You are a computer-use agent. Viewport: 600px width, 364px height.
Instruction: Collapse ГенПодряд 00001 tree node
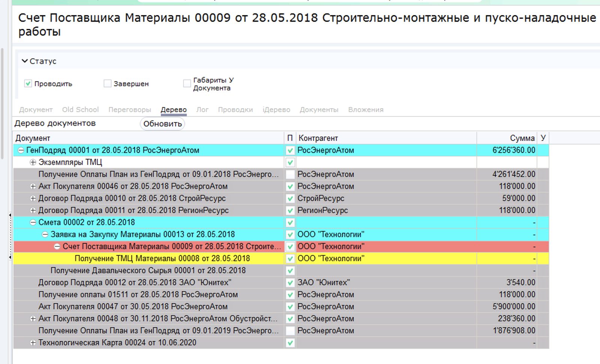coord(21,150)
